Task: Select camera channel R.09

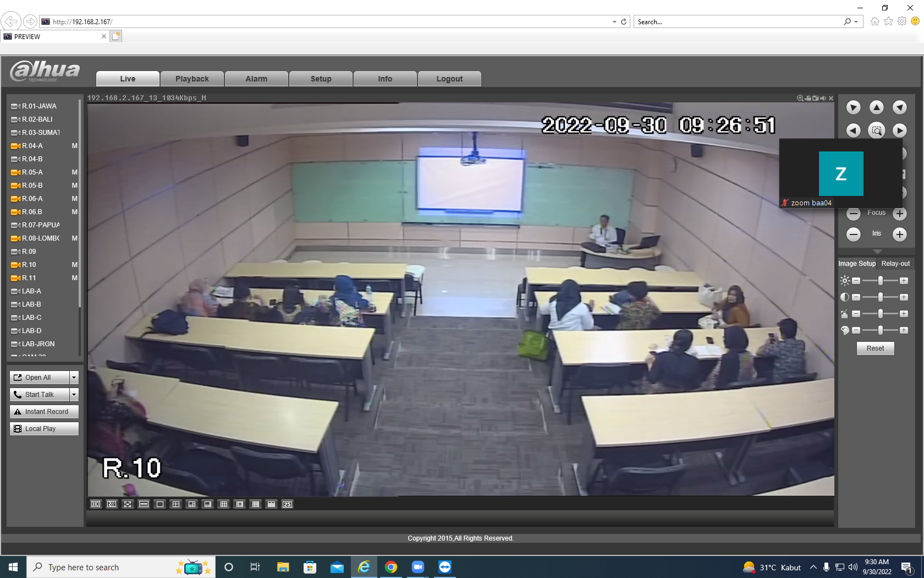Action: [x=29, y=252]
